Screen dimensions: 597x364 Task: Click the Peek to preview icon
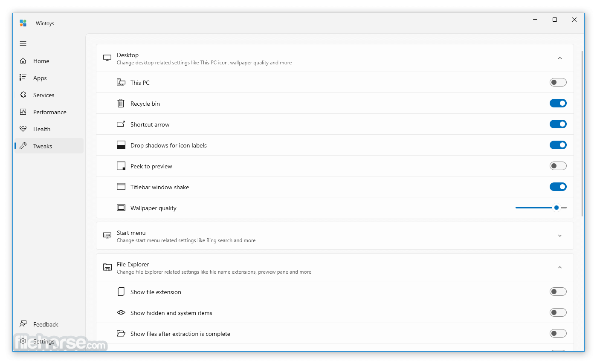tap(121, 166)
